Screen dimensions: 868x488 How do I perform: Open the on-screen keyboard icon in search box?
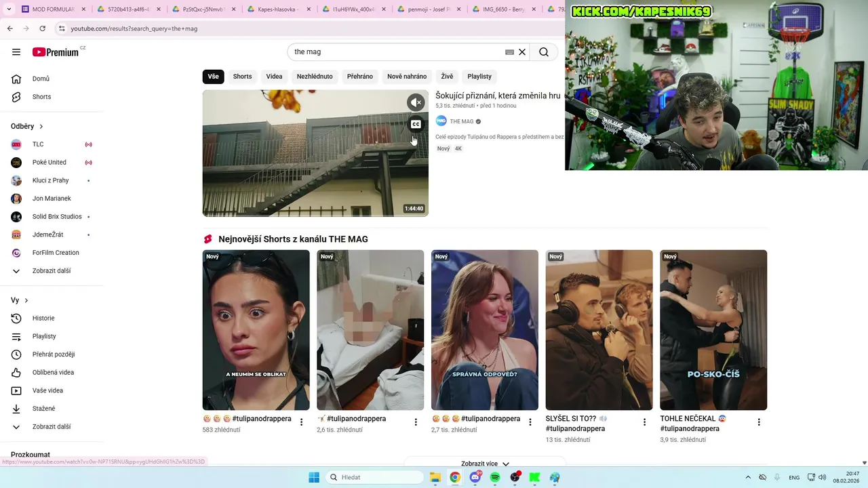(509, 52)
